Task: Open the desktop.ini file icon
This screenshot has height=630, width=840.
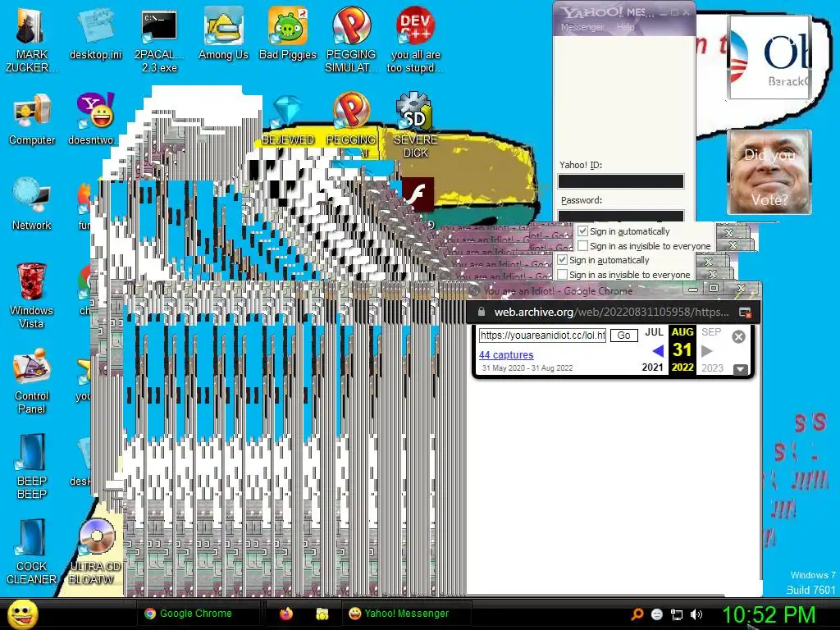Action: coord(95,33)
